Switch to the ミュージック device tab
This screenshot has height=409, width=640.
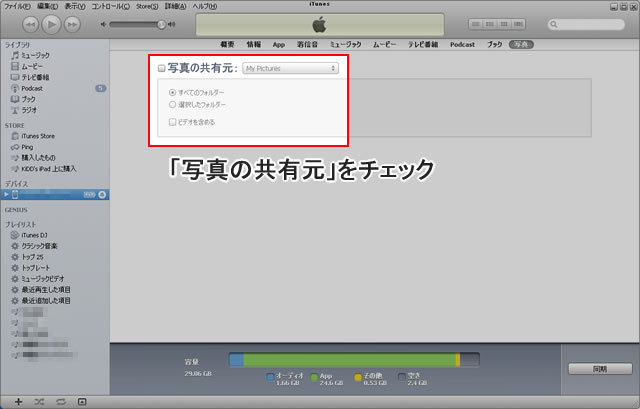click(x=345, y=44)
